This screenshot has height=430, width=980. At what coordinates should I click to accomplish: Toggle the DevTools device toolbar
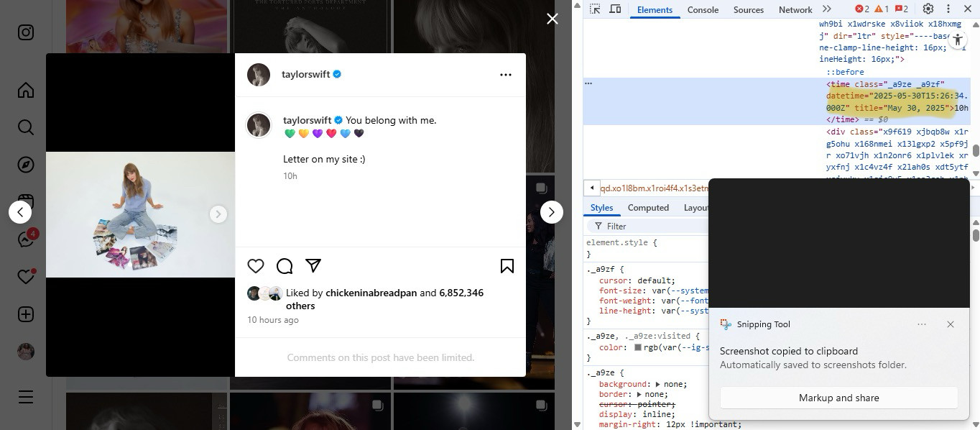(x=615, y=9)
